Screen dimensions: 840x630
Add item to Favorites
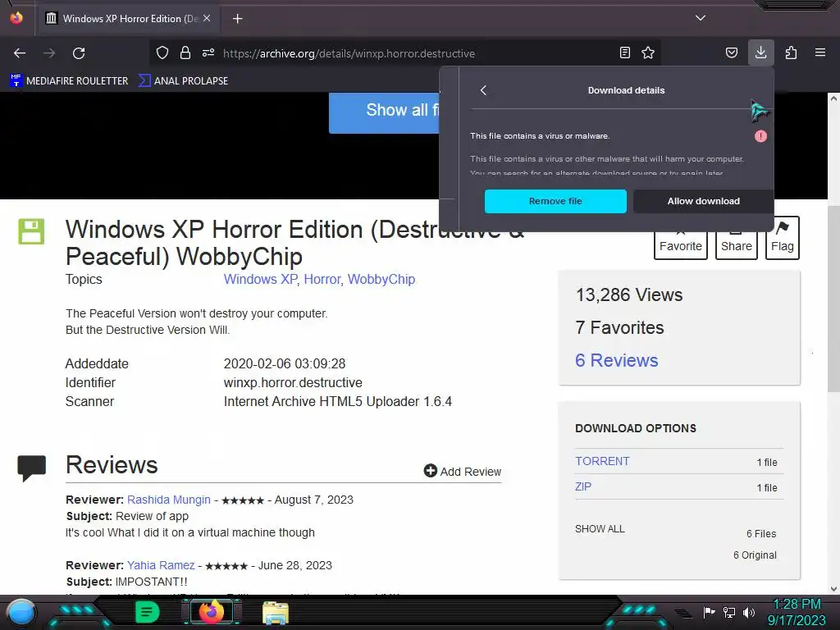point(680,245)
